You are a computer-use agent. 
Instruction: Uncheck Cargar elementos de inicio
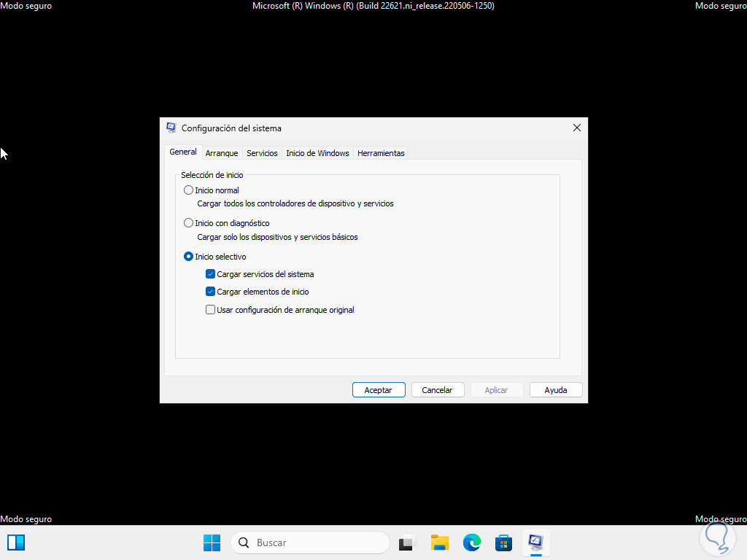click(x=210, y=292)
